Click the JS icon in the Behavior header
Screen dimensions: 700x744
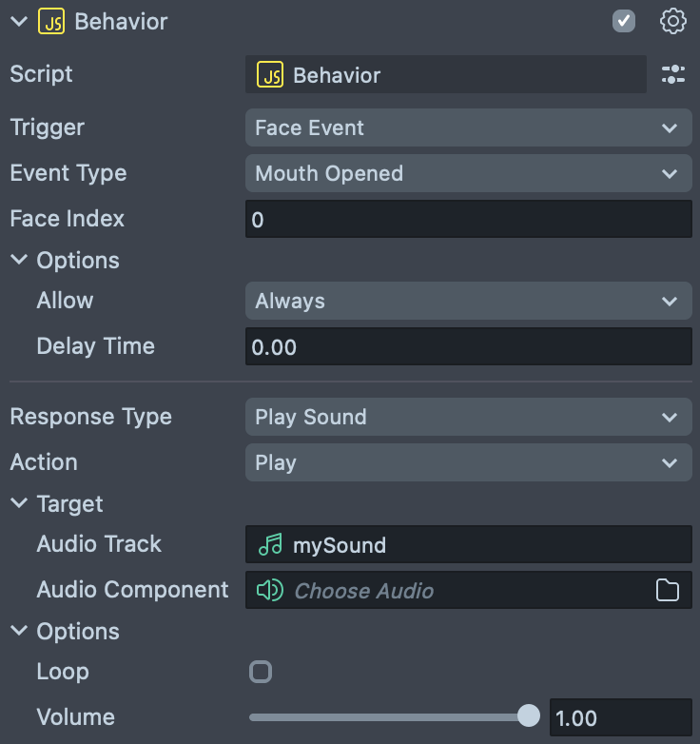51,21
